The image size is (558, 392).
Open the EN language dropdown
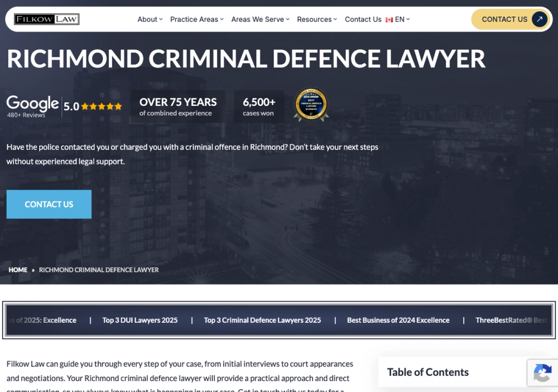tap(402, 19)
